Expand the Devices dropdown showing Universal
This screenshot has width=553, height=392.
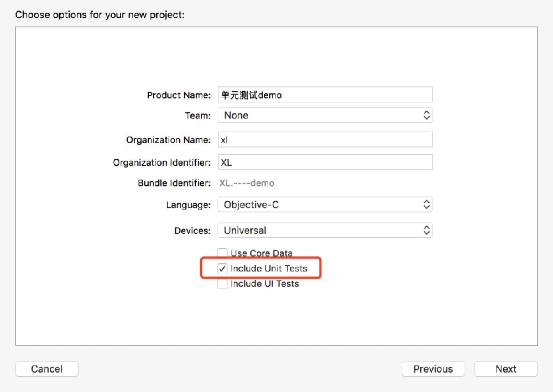click(325, 230)
